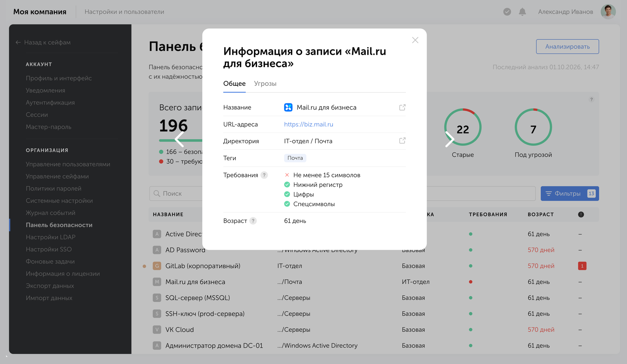This screenshot has width=627, height=364.
Task: Open external link icon next to record name
Action: [402, 107]
